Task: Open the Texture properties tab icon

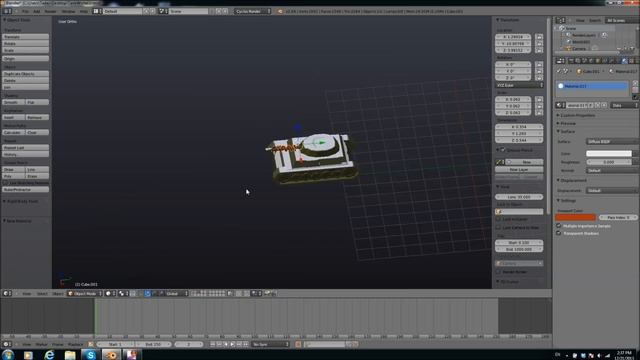Action: click(631, 61)
